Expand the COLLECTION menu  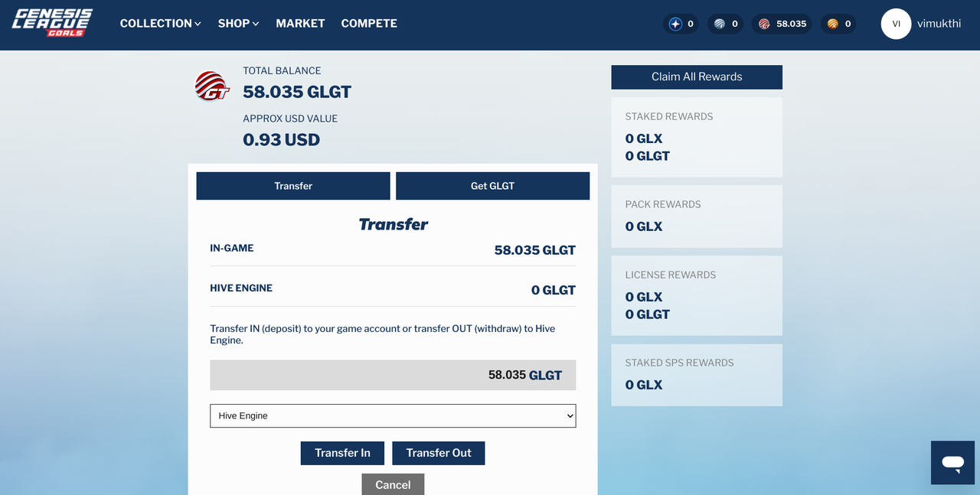coord(160,24)
